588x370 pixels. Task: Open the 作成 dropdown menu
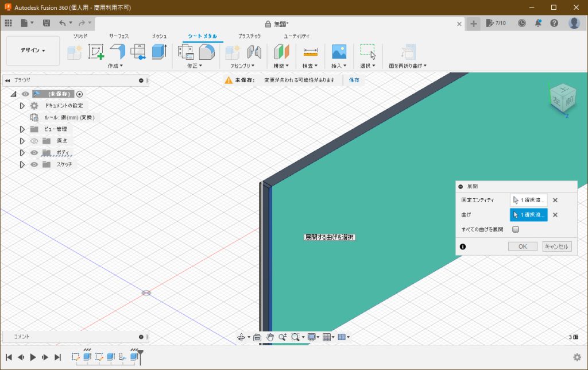[115, 66]
